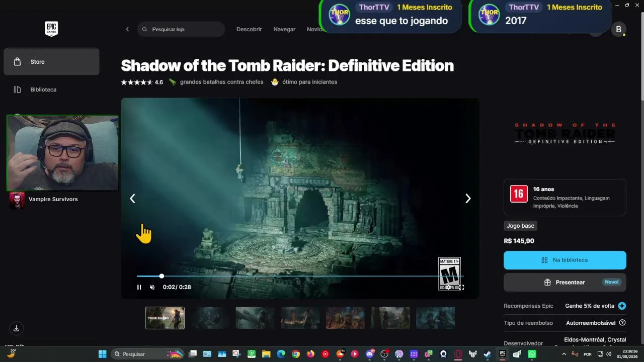Select the seventh media thumbnail
Image resolution: width=644 pixels, height=362 pixels.
point(435,318)
